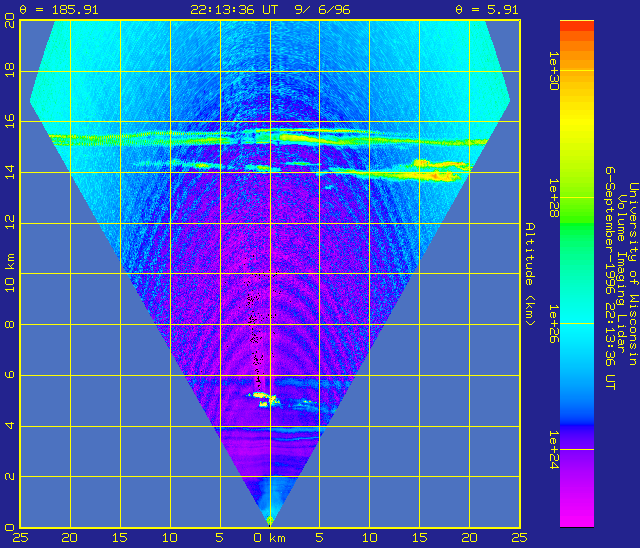Click the Volume Imaging Lidar title text
This screenshot has width=640, height=548.
(x=621, y=274)
